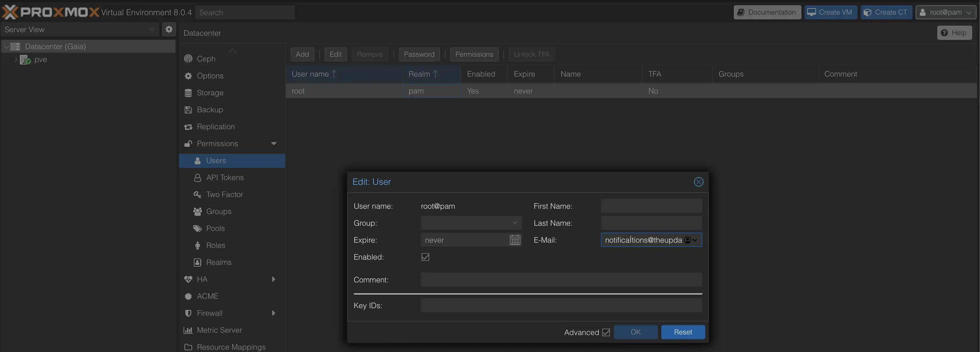Open the root@pam user menu

click(946, 12)
